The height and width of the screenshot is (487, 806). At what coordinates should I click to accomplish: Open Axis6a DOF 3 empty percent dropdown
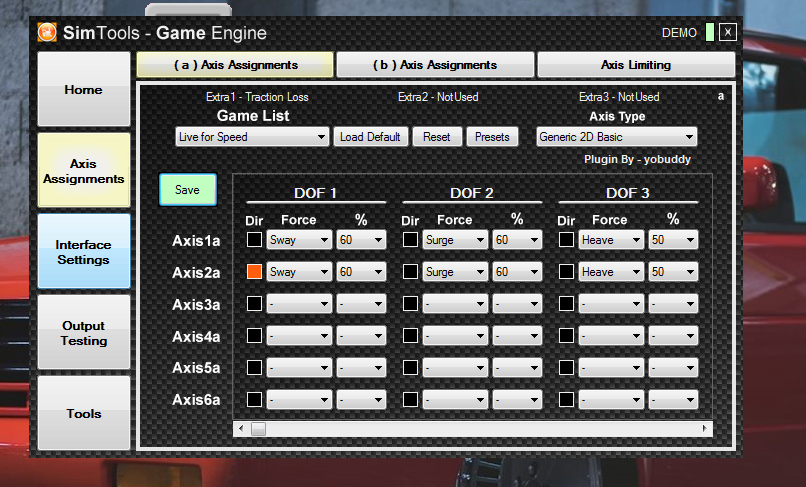[673, 400]
